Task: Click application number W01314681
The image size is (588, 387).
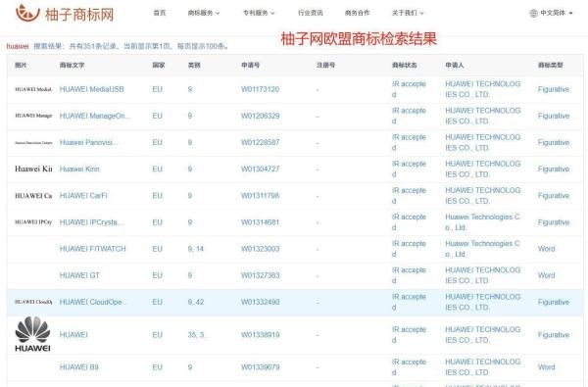Action: click(x=261, y=222)
